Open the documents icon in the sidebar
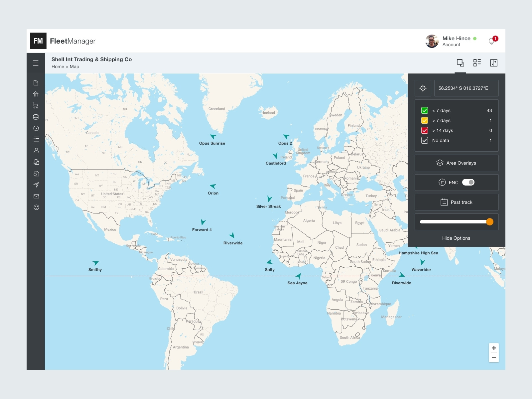Screen dimensions: 532x399 pyautogui.click(x=36, y=82)
